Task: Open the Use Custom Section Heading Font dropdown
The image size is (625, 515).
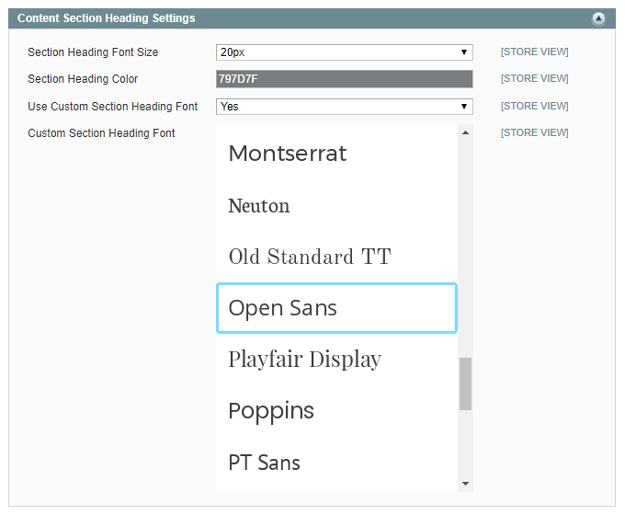Action: (x=344, y=106)
